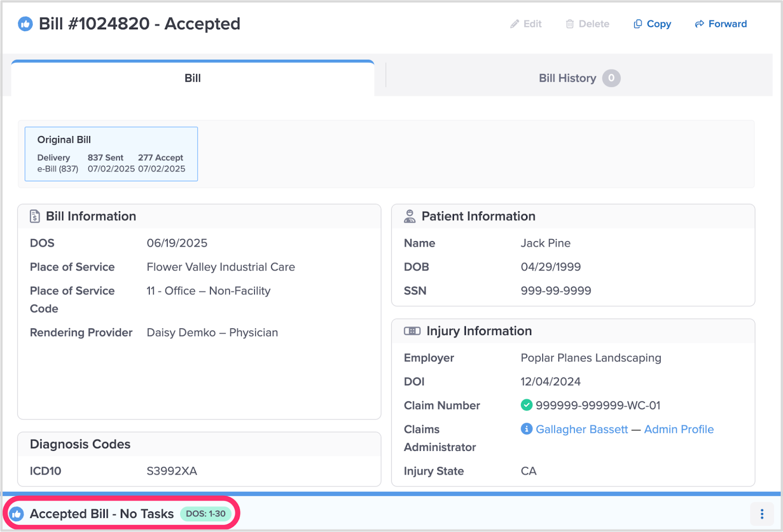Open the three-dot options menu
The width and height of the screenshot is (783, 532).
pyautogui.click(x=761, y=514)
